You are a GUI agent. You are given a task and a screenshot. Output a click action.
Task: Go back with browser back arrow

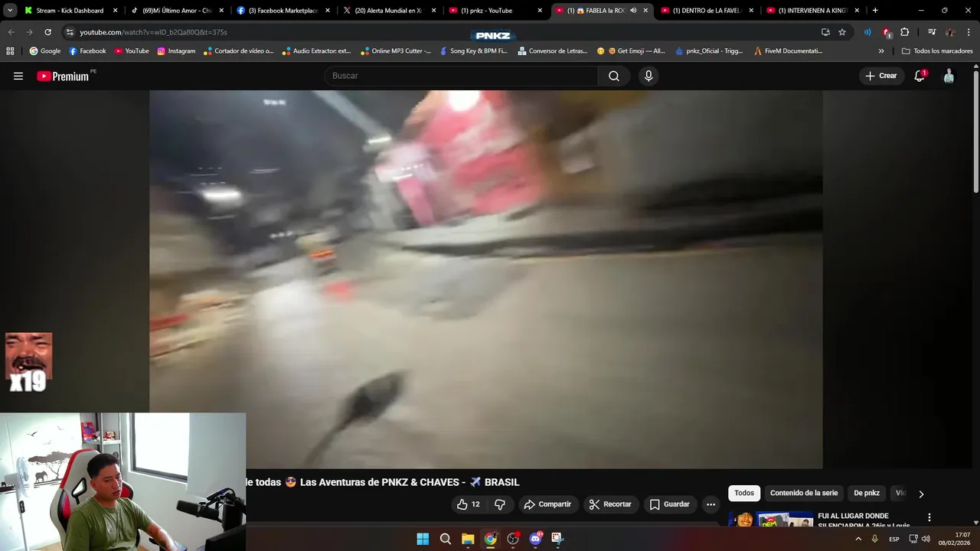point(11,32)
